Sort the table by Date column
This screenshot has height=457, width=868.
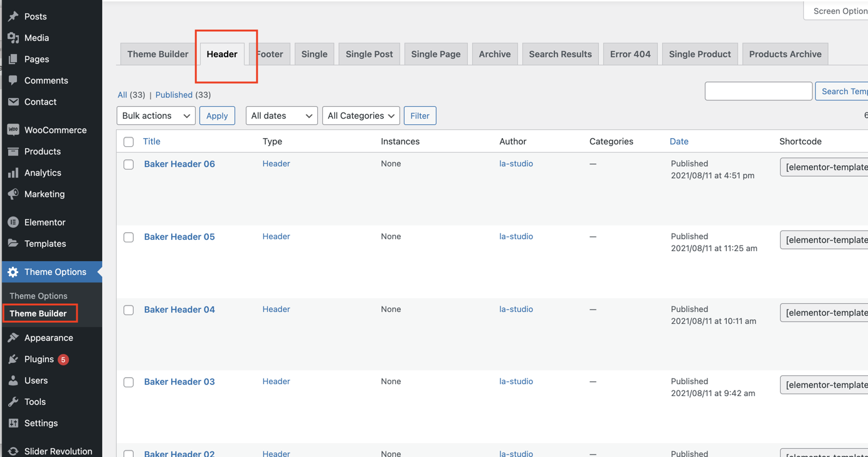click(x=679, y=141)
